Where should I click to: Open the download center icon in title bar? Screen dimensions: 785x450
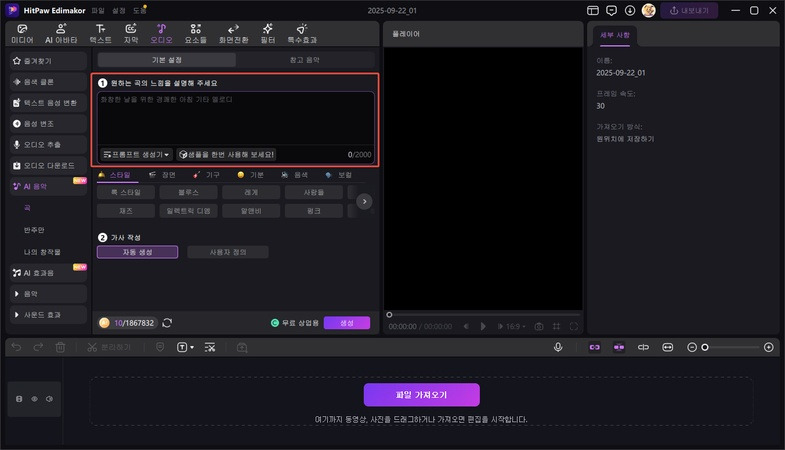630,11
